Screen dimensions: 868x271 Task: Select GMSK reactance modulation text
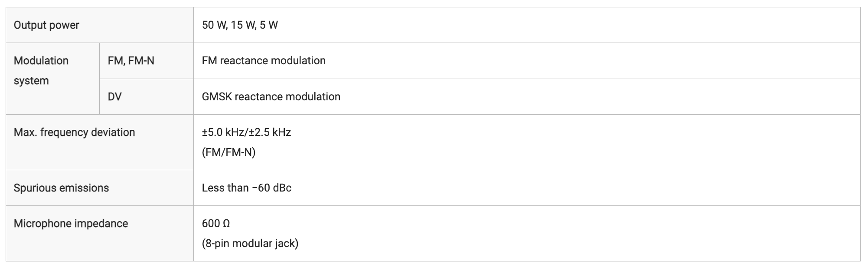coord(271,96)
